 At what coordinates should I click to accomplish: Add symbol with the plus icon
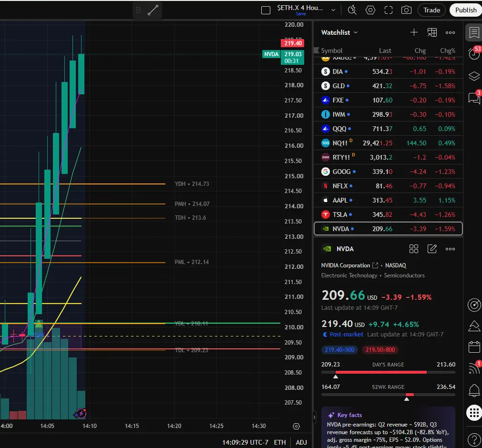pos(414,32)
